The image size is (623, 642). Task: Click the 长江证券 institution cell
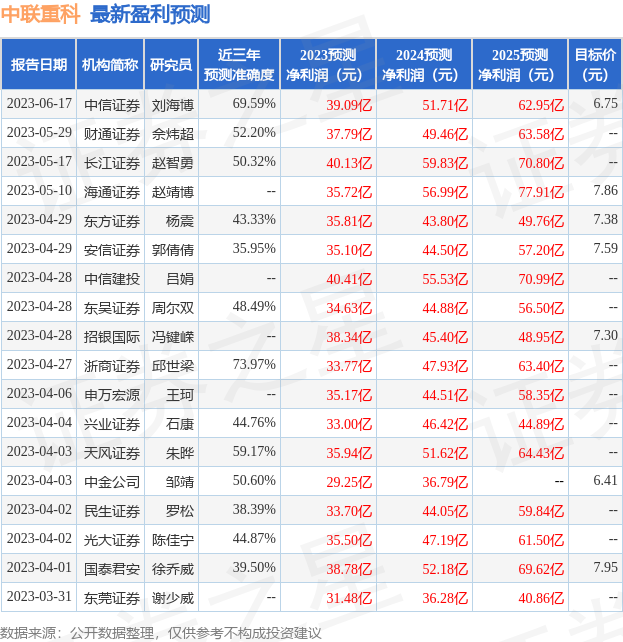[112, 163]
